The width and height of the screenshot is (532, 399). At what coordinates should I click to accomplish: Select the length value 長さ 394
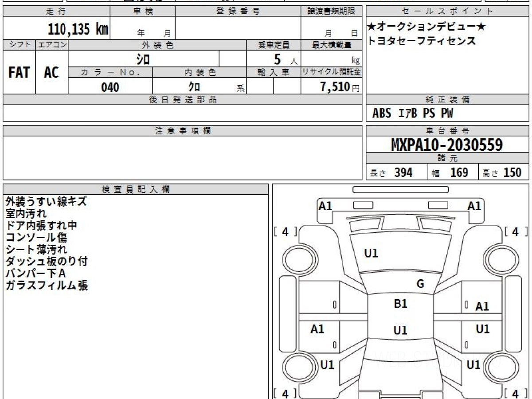(x=392, y=172)
